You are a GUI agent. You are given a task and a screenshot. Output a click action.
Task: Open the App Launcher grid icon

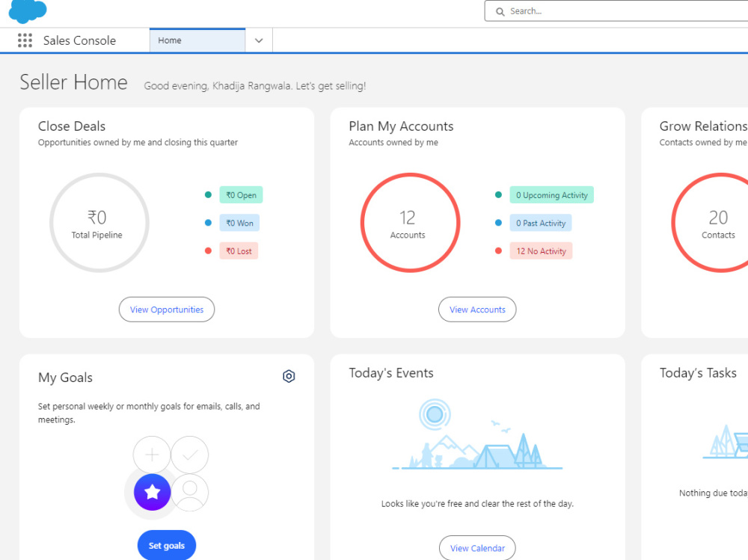pos(25,40)
